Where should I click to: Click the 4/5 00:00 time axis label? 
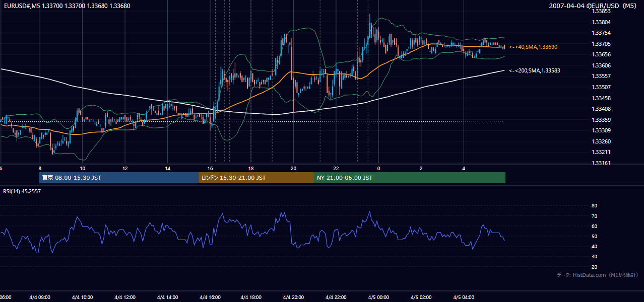tap(378, 297)
